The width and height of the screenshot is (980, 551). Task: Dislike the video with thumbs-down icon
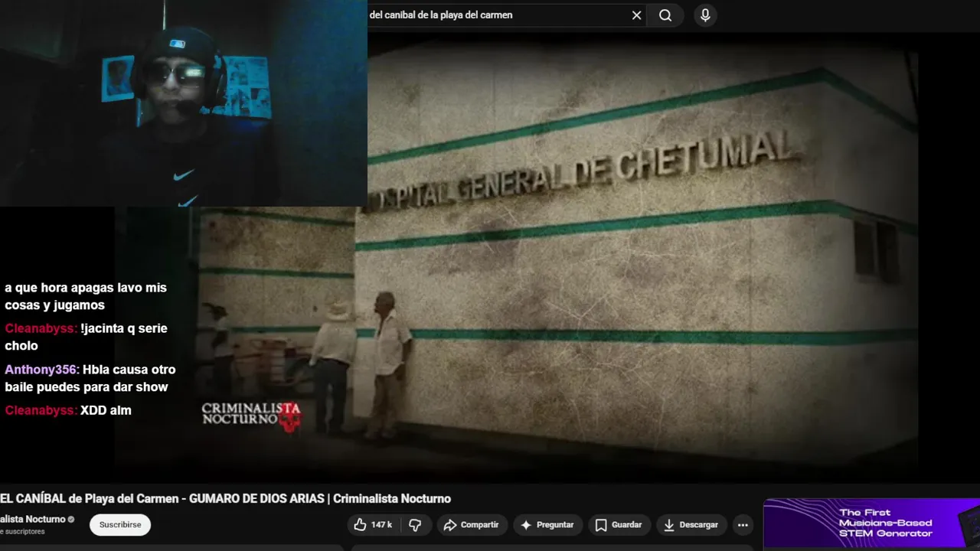(416, 525)
